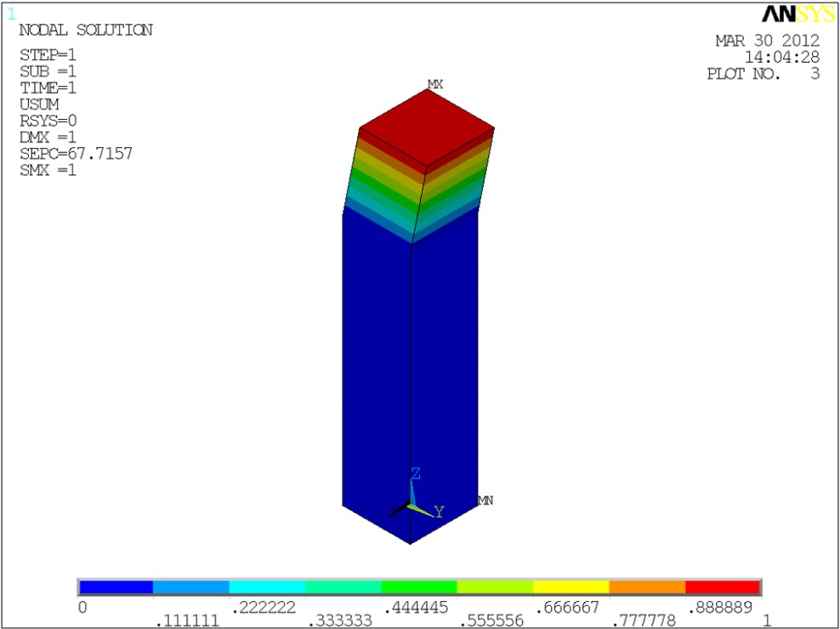Pick the red swatch in the contour legend
The width and height of the screenshot is (840, 629).
[722, 587]
